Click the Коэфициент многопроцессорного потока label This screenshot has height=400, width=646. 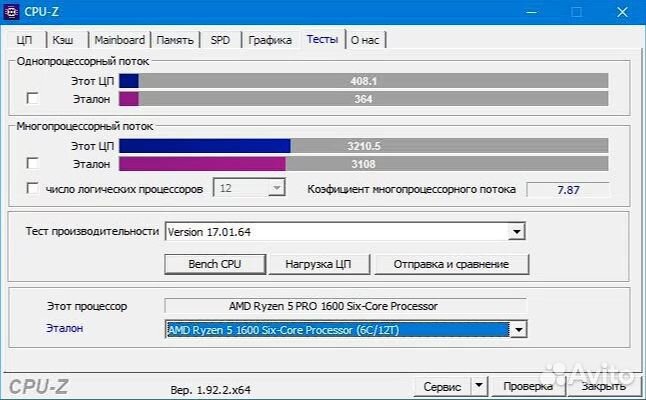coord(412,189)
